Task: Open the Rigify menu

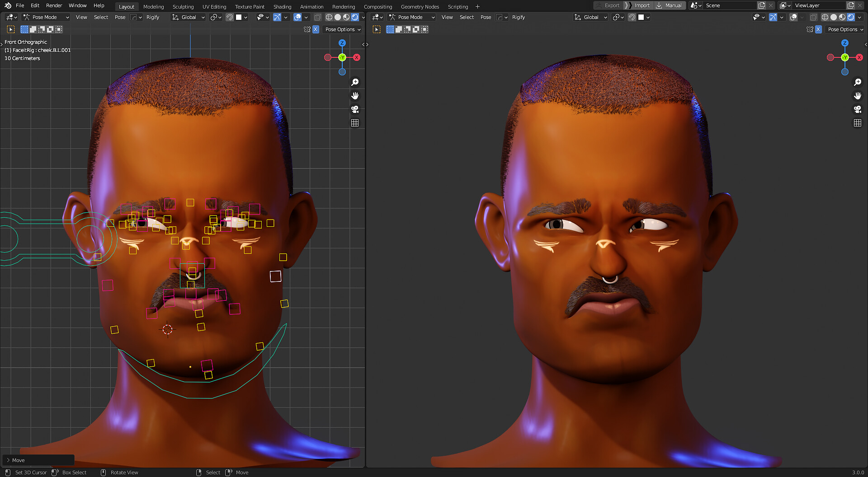Action: coord(153,17)
